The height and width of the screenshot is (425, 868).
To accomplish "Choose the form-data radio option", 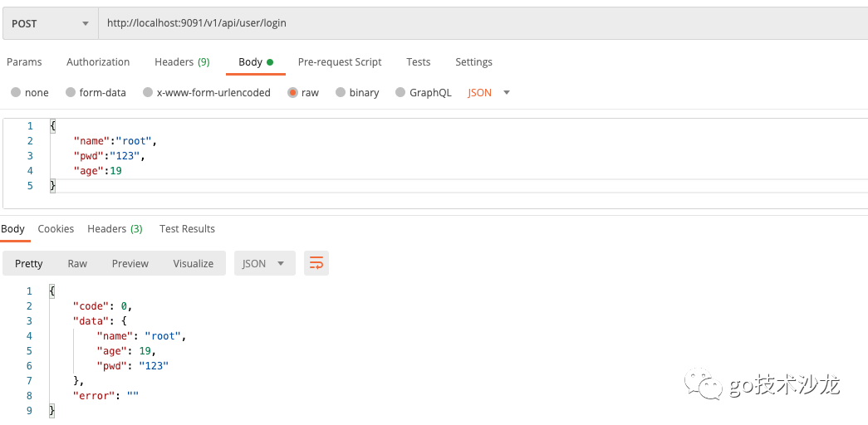I will [x=71, y=92].
